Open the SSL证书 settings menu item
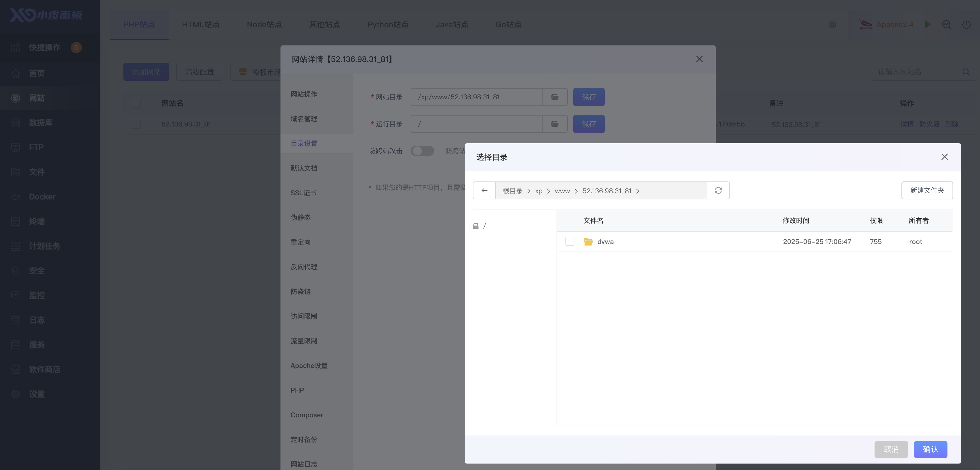Image resolution: width=980 pixels, height=470 pixels. [303, 193]
